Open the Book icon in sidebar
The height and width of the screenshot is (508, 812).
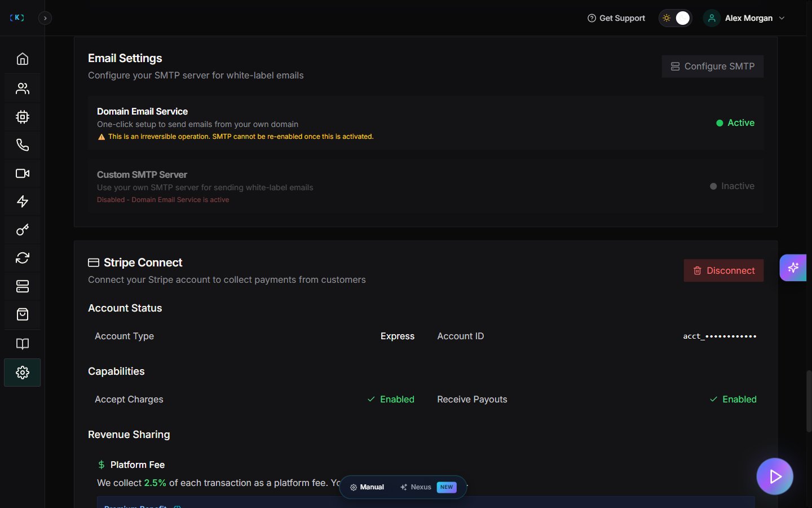click(x=23, y=344)
